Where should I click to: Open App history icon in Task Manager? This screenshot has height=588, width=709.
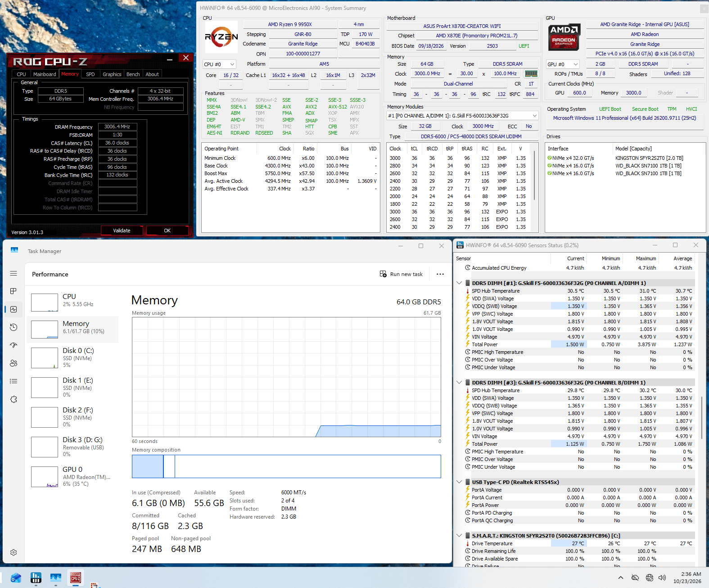pyautogui.click(x=14, y=327)
